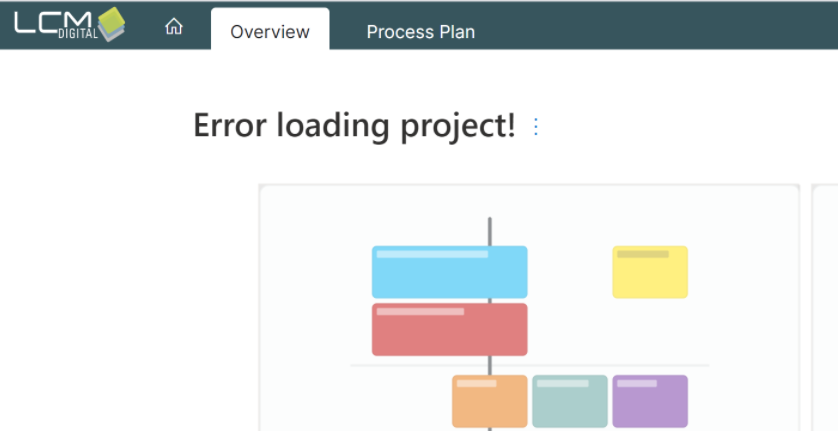Click the vertical timeline line above the blue block

pyautogui.click(x=489, y=230)
